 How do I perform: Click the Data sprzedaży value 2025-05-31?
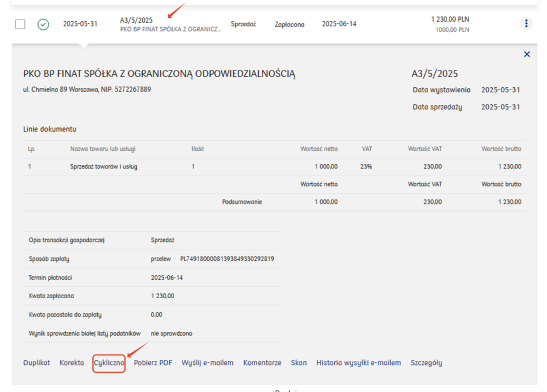[500, 107]
